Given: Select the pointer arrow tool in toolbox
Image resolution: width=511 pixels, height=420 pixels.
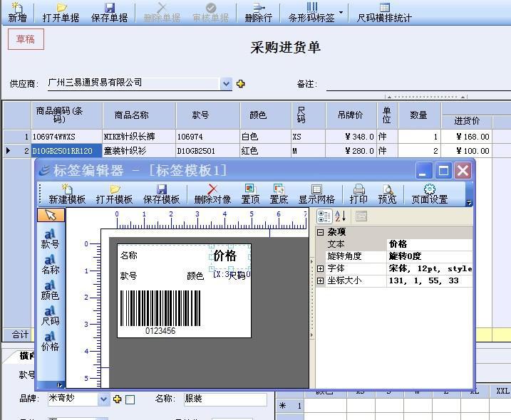Looking at the screenshot, I should [51, 215].
